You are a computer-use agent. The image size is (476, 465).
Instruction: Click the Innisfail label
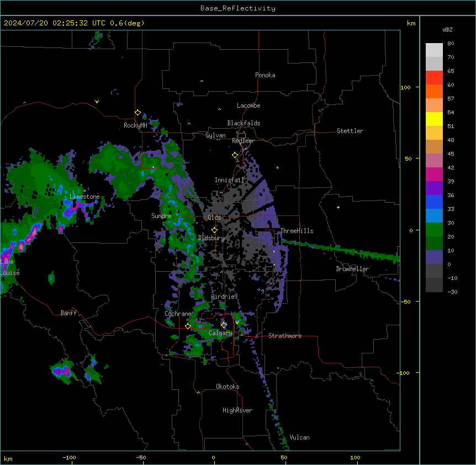click(x=229, y=180)
